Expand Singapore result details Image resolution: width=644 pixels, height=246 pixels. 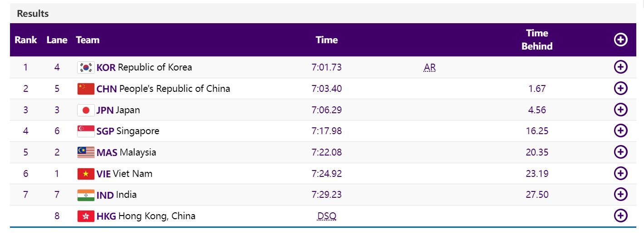coord(620,131)
